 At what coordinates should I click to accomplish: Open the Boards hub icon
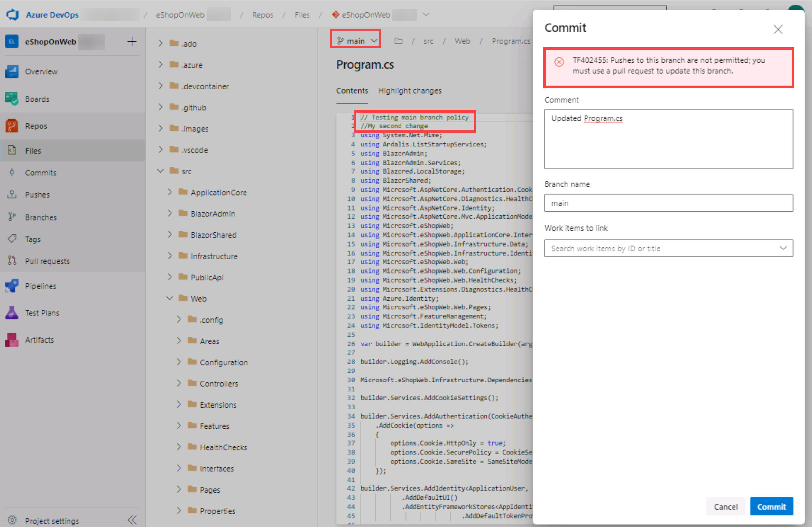tap(12, 99)
